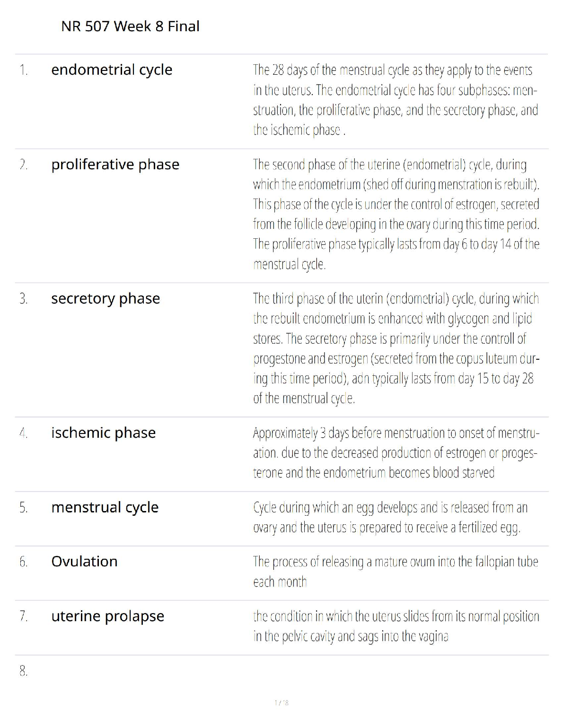The image size is (563, 728).
Task: Select the Ovulation definition text
Action: [395, 572]
